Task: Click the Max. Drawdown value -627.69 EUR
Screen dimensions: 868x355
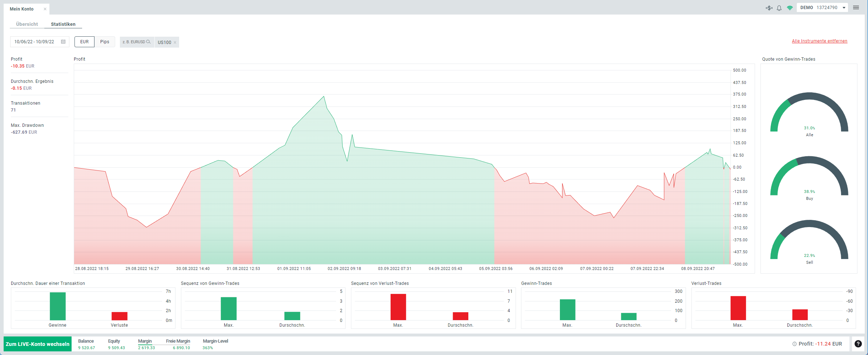Action: click(x=24, y=132)
